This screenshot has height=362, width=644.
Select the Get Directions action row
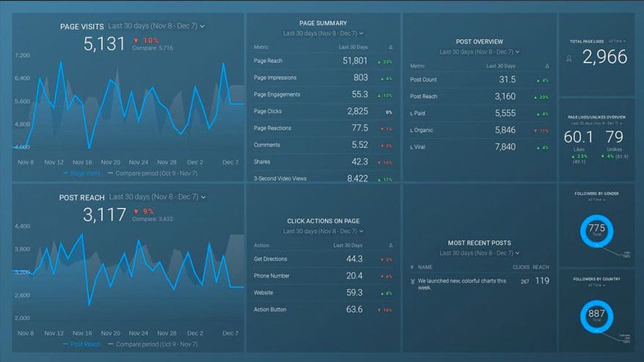323,259
